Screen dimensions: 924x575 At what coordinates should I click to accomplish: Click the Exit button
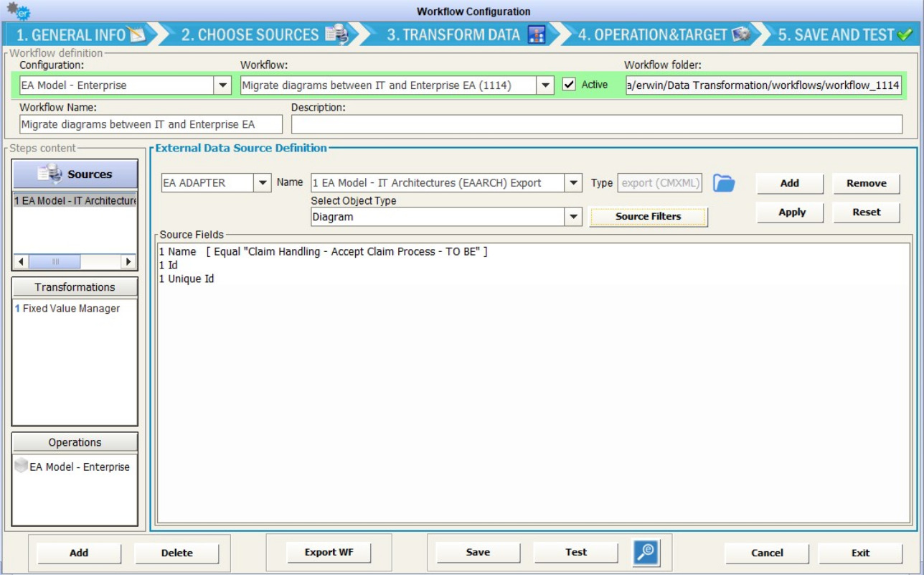pyautogui.click(x=861, y=553)
